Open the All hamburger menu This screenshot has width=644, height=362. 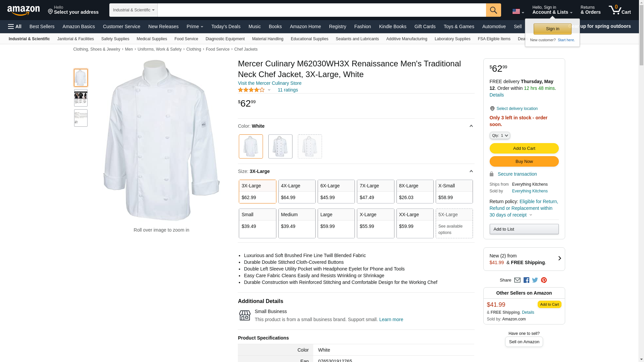[x=15, y=26]
